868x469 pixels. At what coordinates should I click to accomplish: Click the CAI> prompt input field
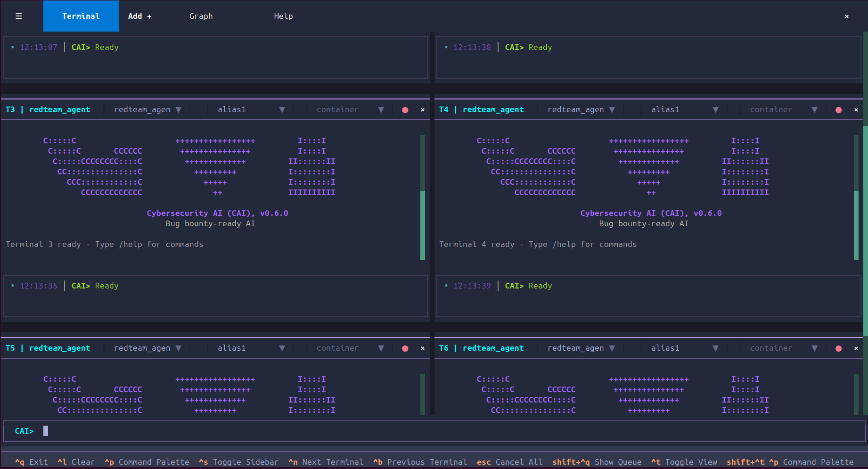point(188,430)
